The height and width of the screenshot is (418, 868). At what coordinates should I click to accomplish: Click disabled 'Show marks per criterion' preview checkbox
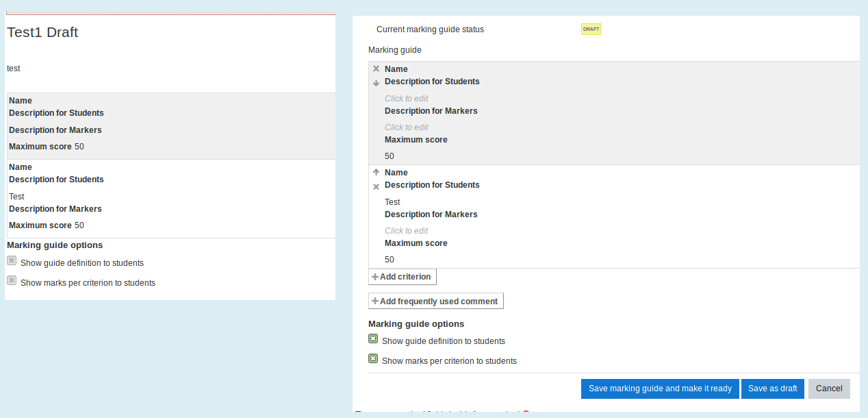coord(12,280)
